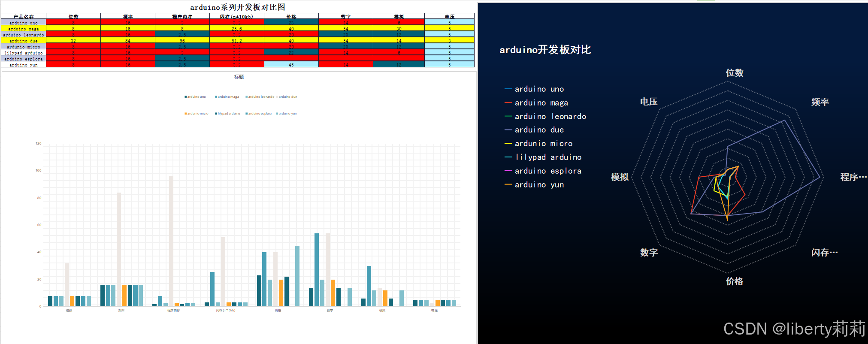Click the '频率' table column header
Viewport: 868px width, 344px height.
(128, 16)
